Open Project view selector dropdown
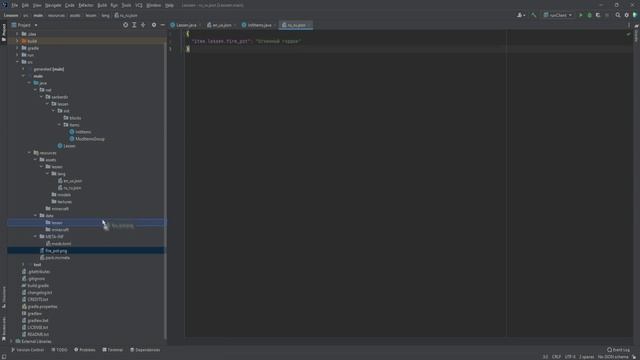Image resolution: width=640 pixels, height=360 pixels. pyautogui.click(x=24, y=25)
